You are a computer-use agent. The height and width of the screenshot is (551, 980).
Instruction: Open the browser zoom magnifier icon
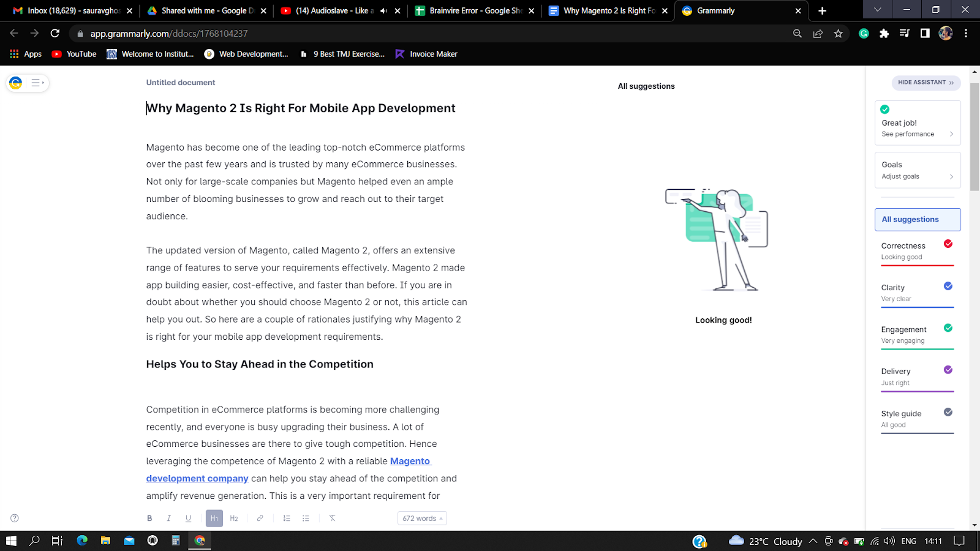(x=797, y=34)
